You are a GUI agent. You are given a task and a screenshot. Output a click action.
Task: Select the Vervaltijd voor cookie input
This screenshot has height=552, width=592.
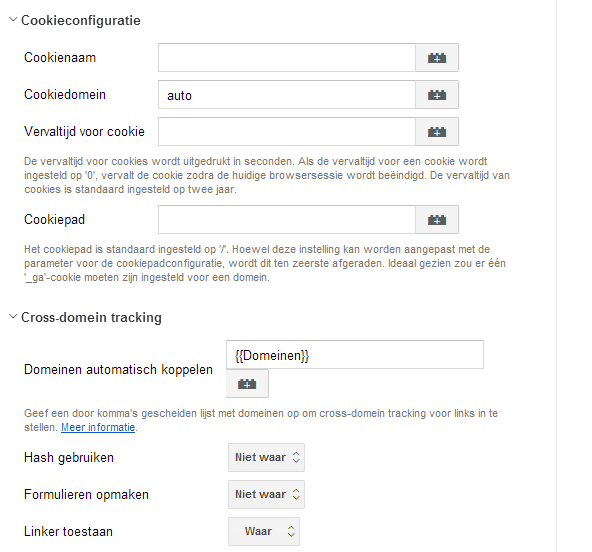(287, 132)
